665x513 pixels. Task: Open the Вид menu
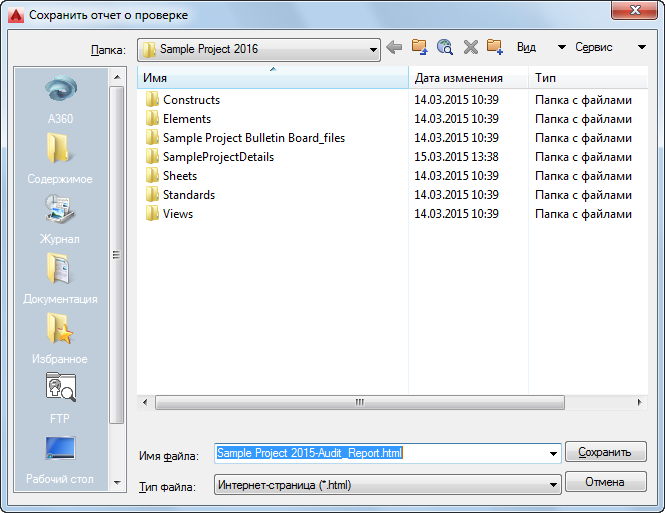[x=526, y=47]
